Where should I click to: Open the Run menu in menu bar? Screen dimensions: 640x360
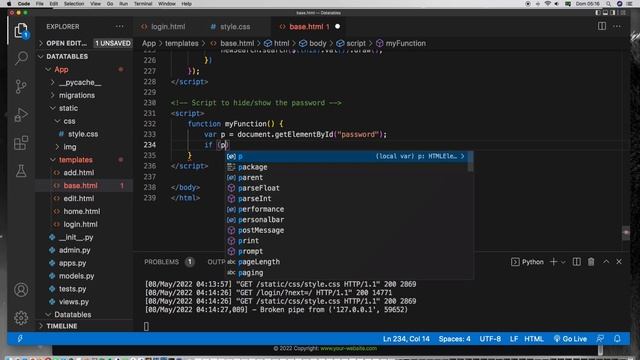coord(123,4)
